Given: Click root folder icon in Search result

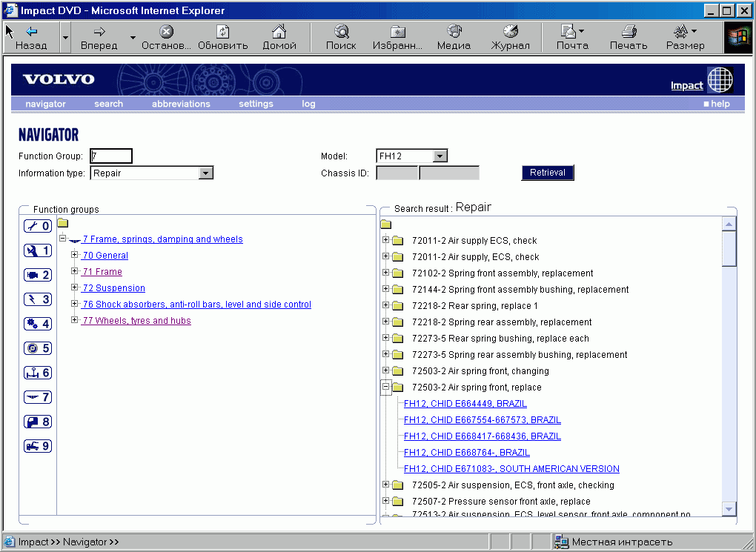Looking at the screenshot, I should click(385, 225).
